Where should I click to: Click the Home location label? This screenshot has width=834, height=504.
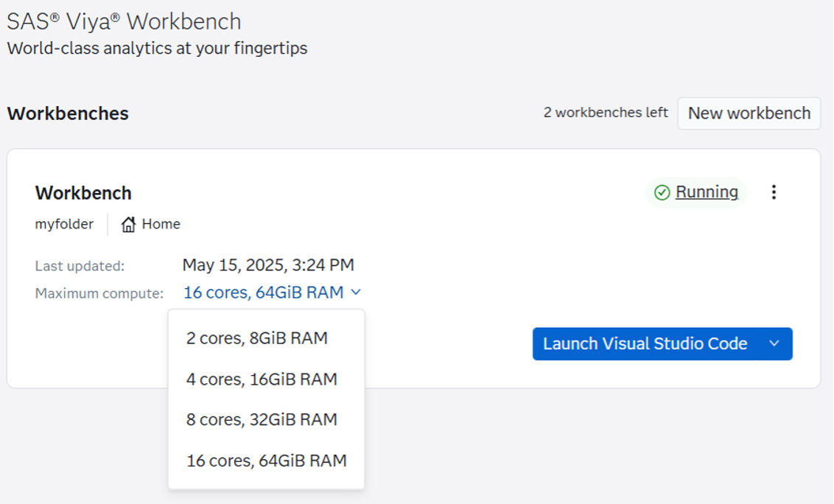161,225
